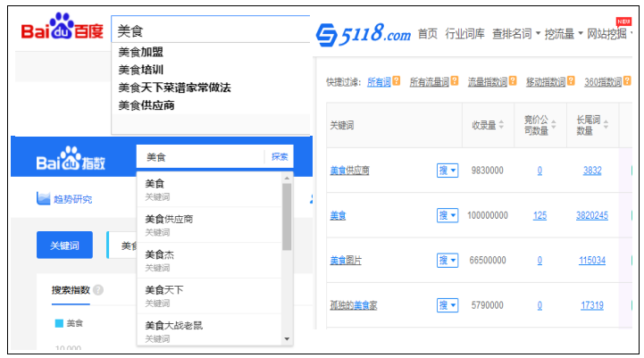Open the 网站挖掘 menu
Viewport: 644px width, 358px height.
pyautogui.click(x=609, y=34)
